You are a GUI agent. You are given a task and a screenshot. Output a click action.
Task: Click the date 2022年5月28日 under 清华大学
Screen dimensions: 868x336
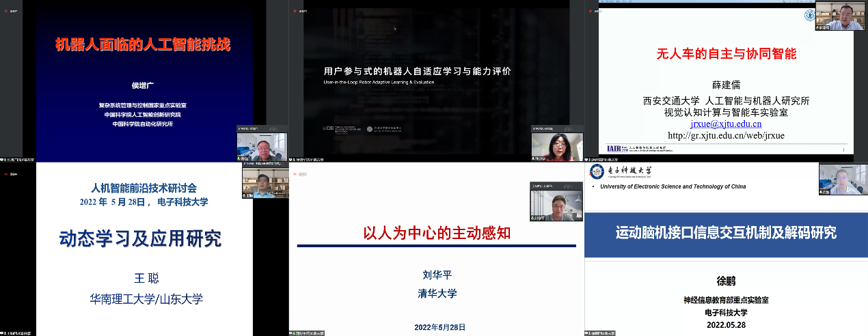click(439, 327)
